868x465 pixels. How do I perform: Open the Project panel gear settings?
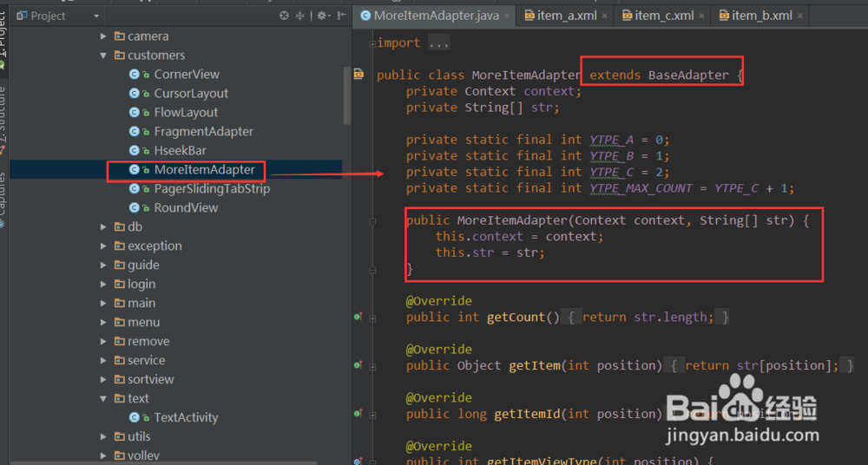(323, 16)
